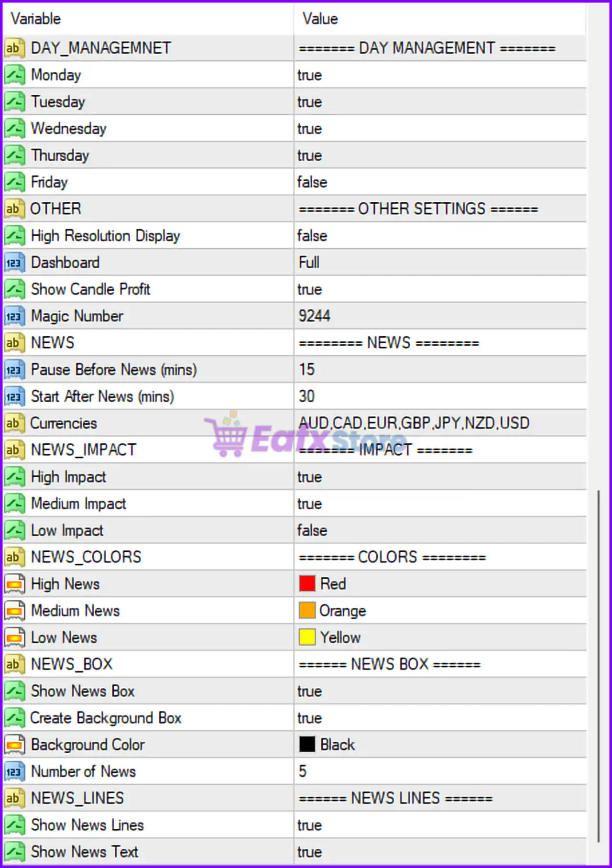Click the boolean icon beside Create Background Box
Viewport: 612px width, 868px height.
coord(14,717)
